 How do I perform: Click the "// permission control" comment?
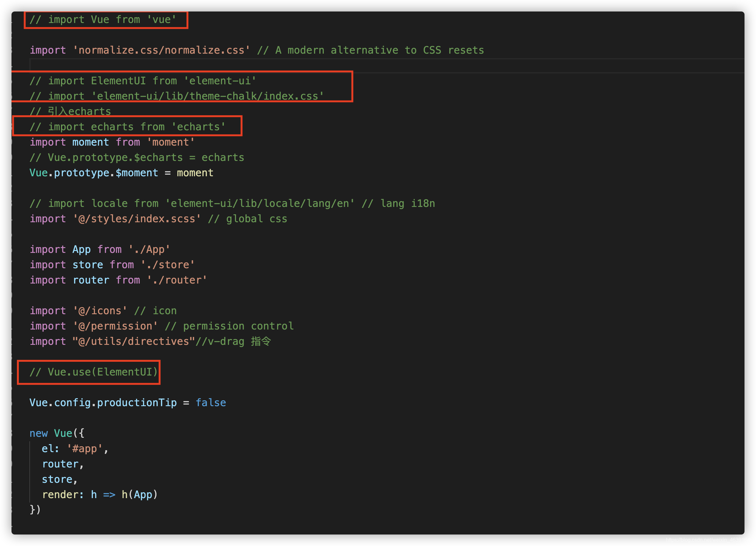[229, 326]
